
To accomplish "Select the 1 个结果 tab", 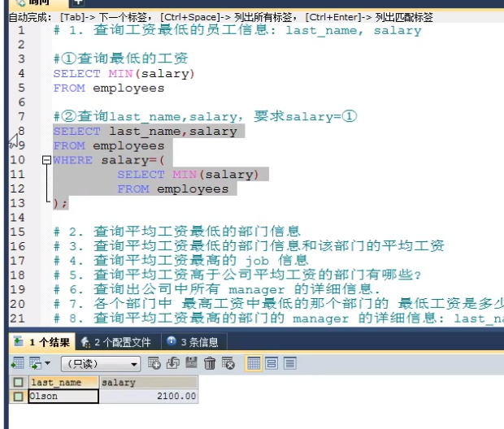I will (41, 341).
